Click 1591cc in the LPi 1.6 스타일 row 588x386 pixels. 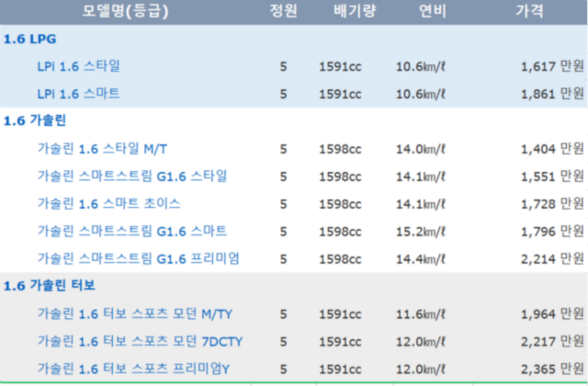340,67
